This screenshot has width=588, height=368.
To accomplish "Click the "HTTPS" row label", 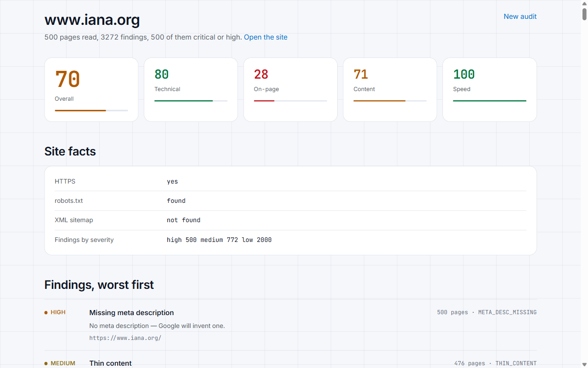I will (x=65, y=181).
